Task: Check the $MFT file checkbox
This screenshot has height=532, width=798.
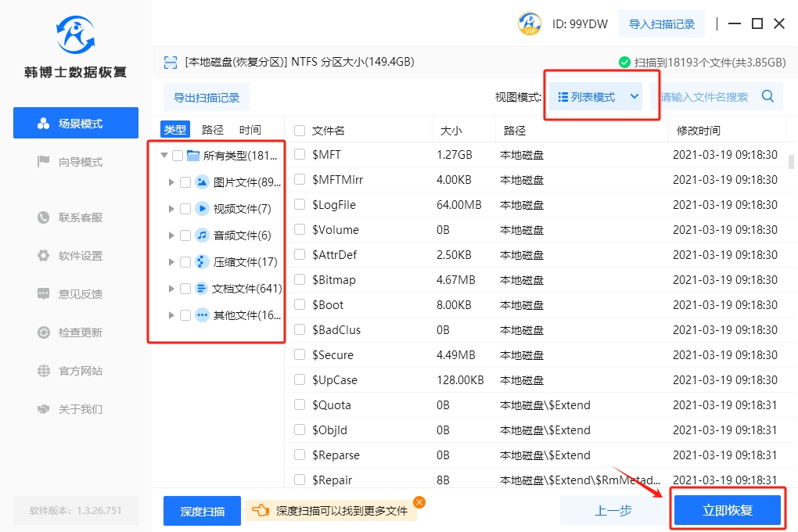Action: [x=300, y=155]
